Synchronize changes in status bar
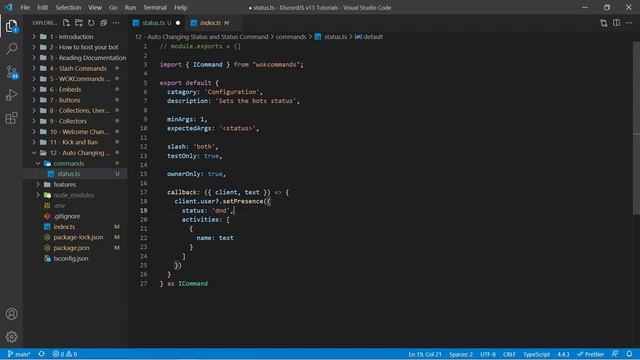 point(42,354)
